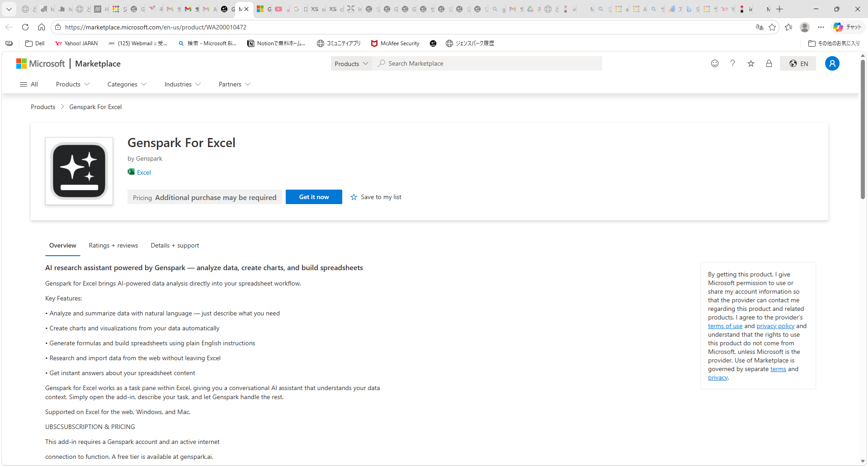Open Marketplace saved items star icon
Viewport: 868px width, 467px height.
click(x=751, y=64)
